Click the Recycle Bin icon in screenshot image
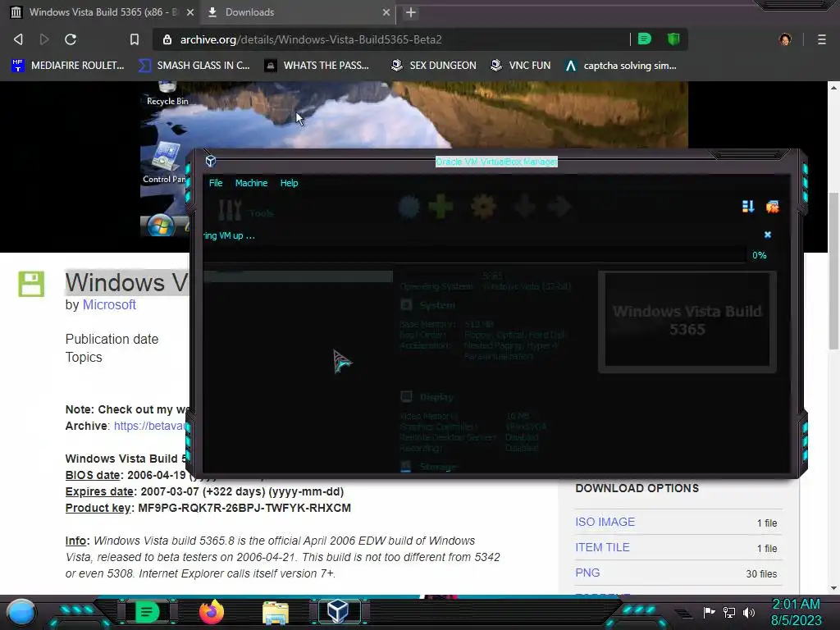The width and height of the screenshot is (840, 630). coord(167,94)
